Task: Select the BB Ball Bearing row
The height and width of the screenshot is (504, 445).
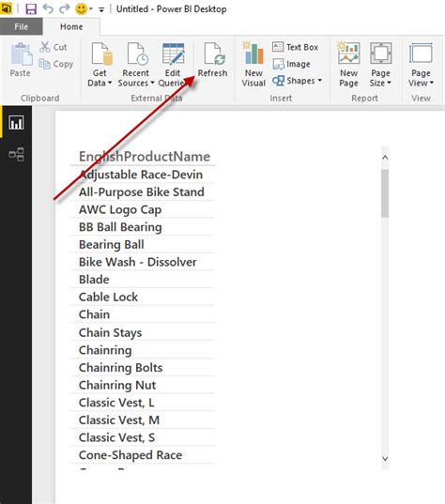Action: coord(143,227)
